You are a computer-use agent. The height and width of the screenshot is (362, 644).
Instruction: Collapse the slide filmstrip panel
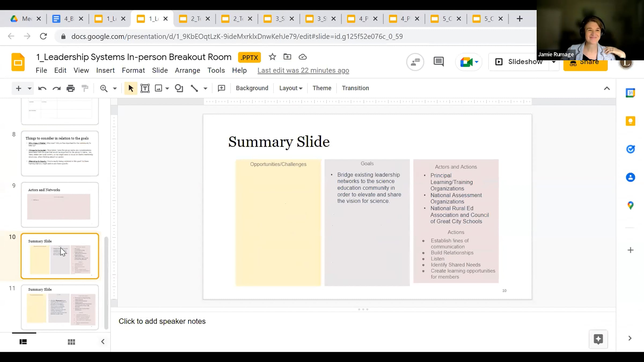click(x=103, y=342)
